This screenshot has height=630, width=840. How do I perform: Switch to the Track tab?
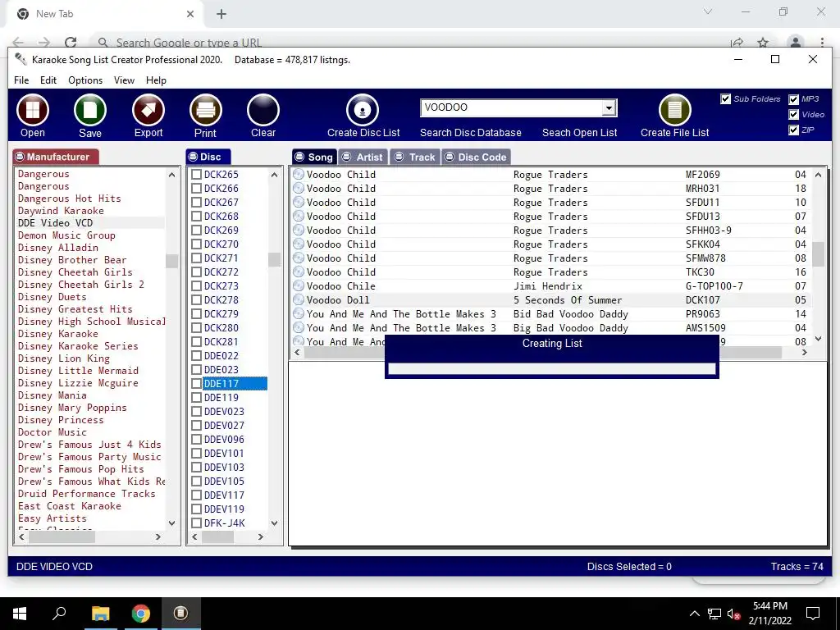click(414, 157)
